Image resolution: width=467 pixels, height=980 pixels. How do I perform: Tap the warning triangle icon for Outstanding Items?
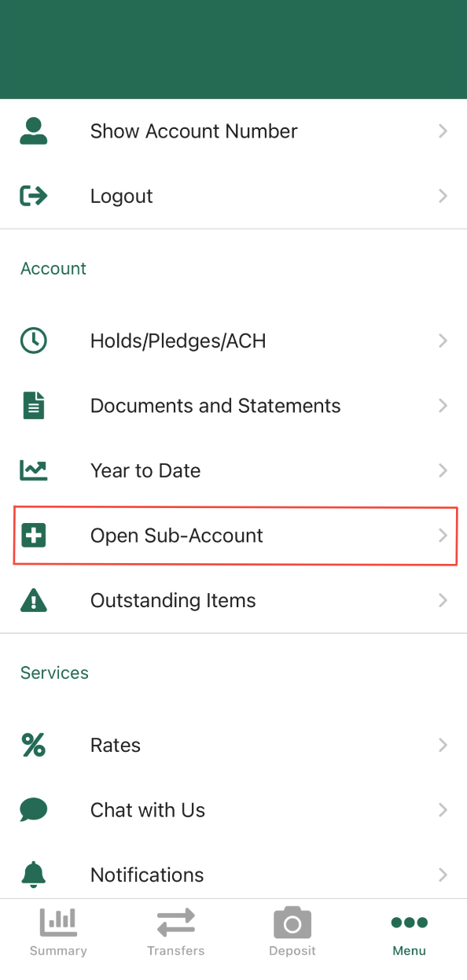tap(34, 600)
